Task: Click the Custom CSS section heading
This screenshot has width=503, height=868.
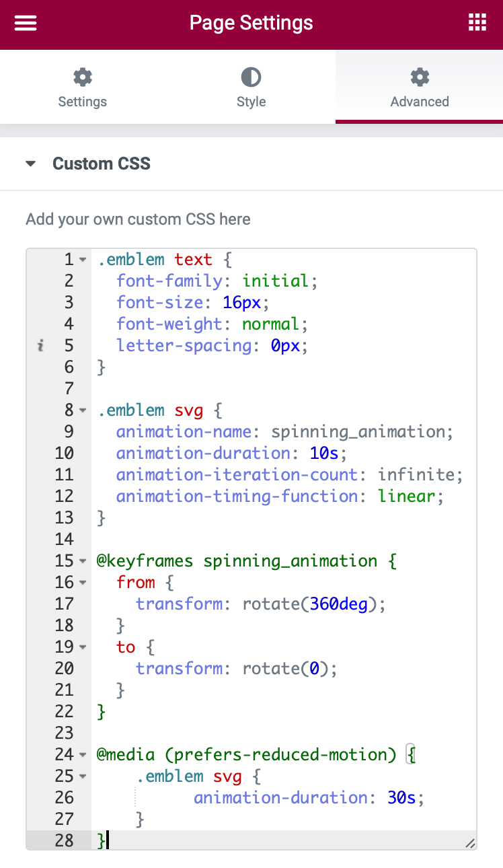Action: point(102,164)
